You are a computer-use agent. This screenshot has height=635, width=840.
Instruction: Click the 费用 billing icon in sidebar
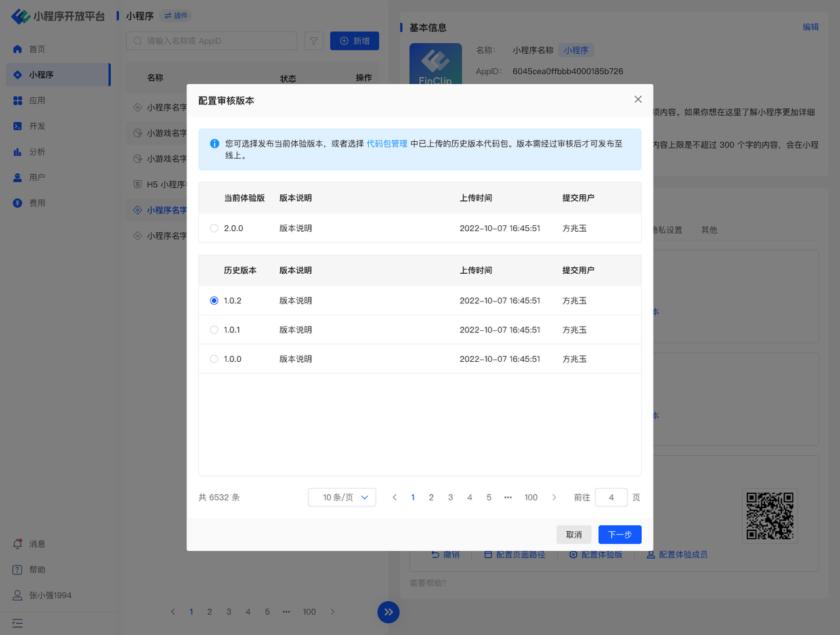click(x=18, y=203)
